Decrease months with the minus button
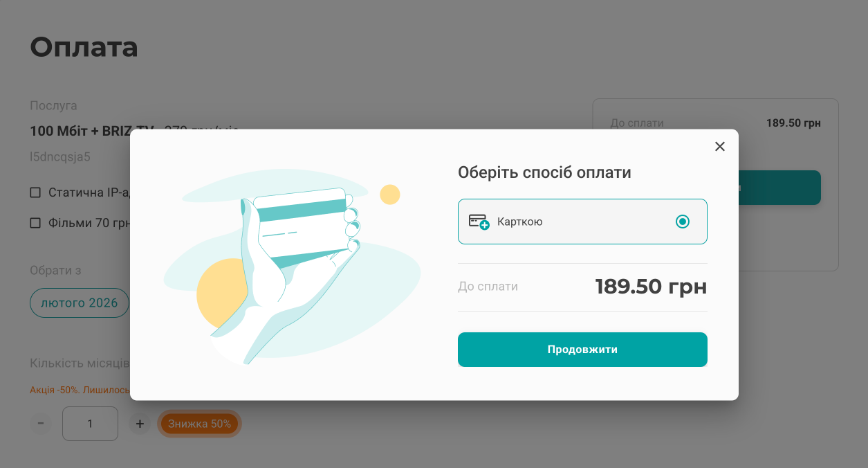Image resolution: width=868 pixels, height=468 pixels. [41, 424]
